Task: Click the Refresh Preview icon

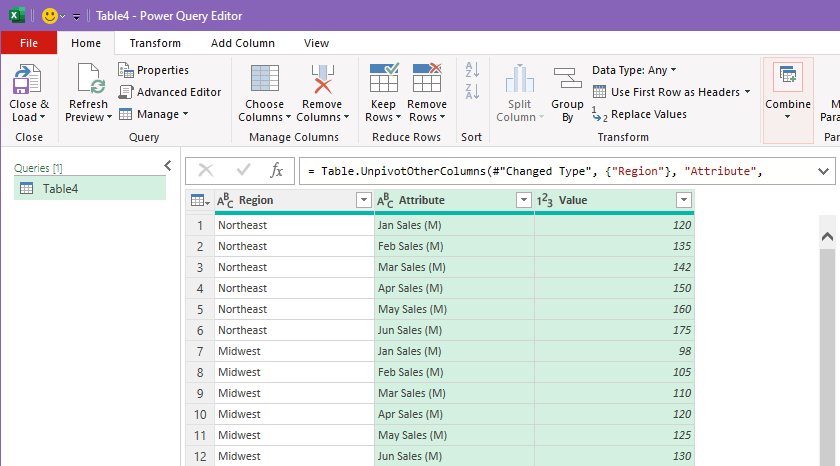Action: pos(89,79)
